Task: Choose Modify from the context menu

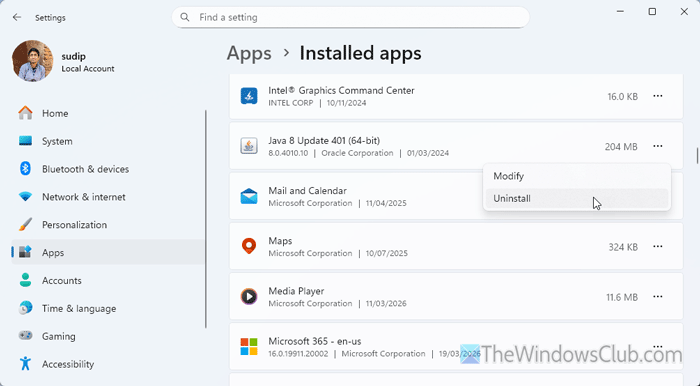Action: pyautogui.click(x=577, y=176)
